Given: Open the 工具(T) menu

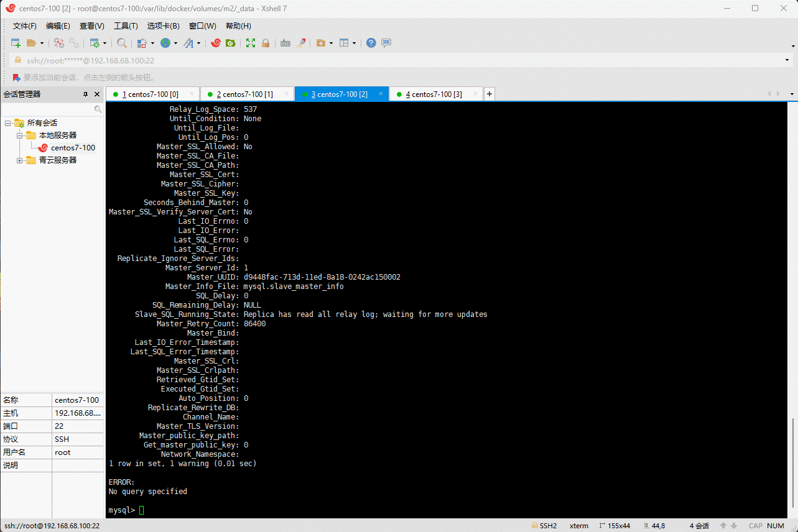Looking at the screenshot, I should coord(126,26).
